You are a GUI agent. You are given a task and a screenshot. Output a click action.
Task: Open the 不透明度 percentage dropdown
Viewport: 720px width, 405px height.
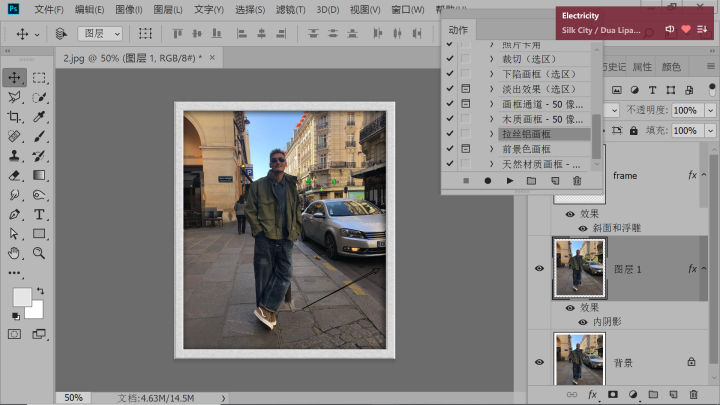(708, 110)
